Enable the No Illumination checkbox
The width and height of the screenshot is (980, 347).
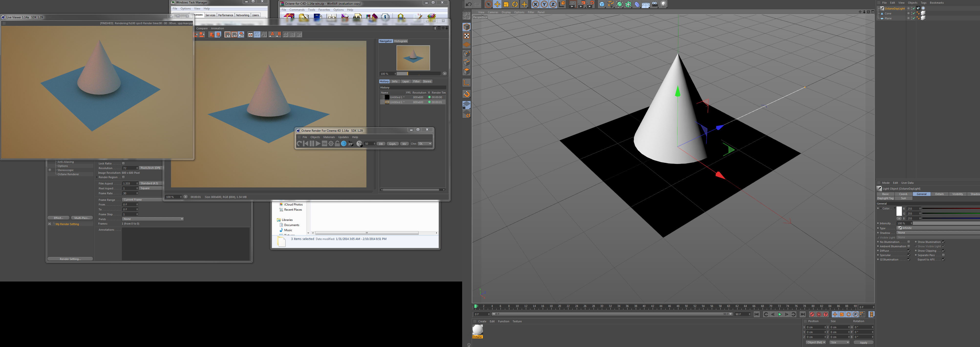click(909, 242)
